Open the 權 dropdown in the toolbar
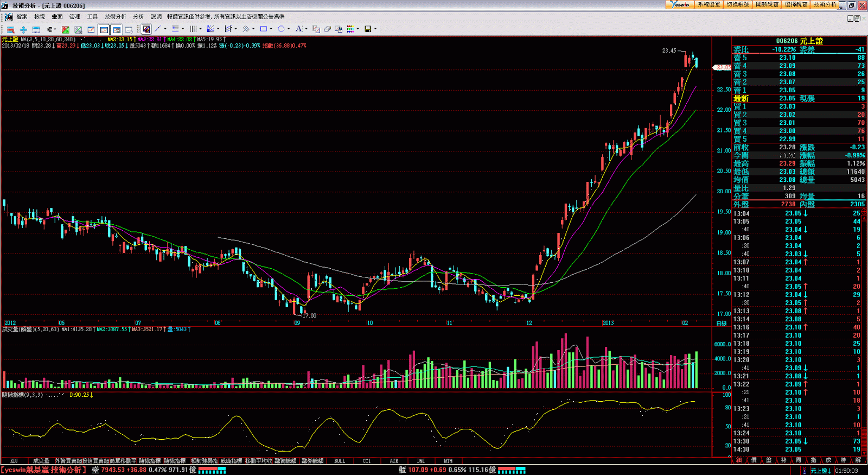Screen dimensions: 868x475 (x=52, y=29)
